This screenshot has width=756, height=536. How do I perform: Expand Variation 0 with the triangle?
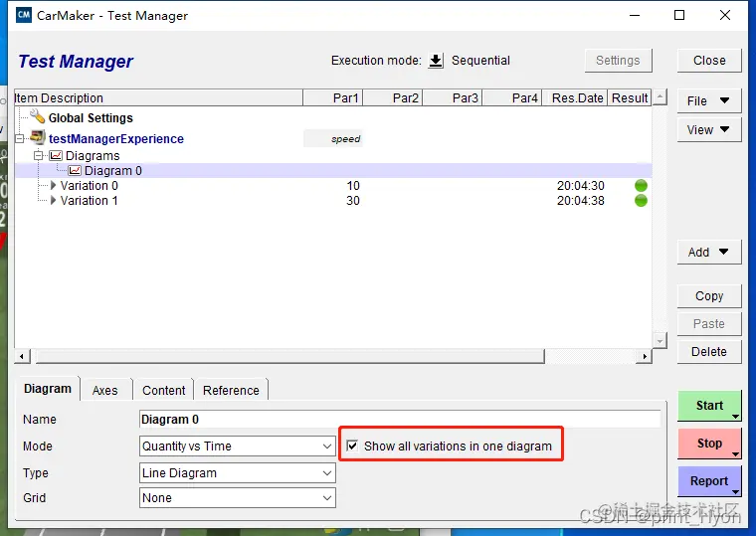(x=53, y=185)
